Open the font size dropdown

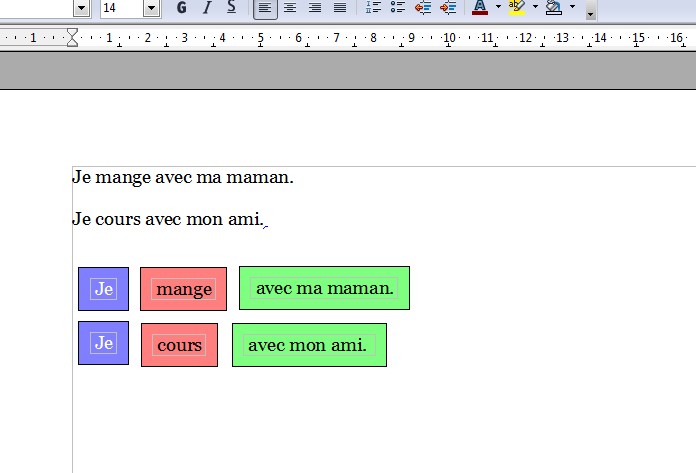pyautogui.click(x=151, y=8)
